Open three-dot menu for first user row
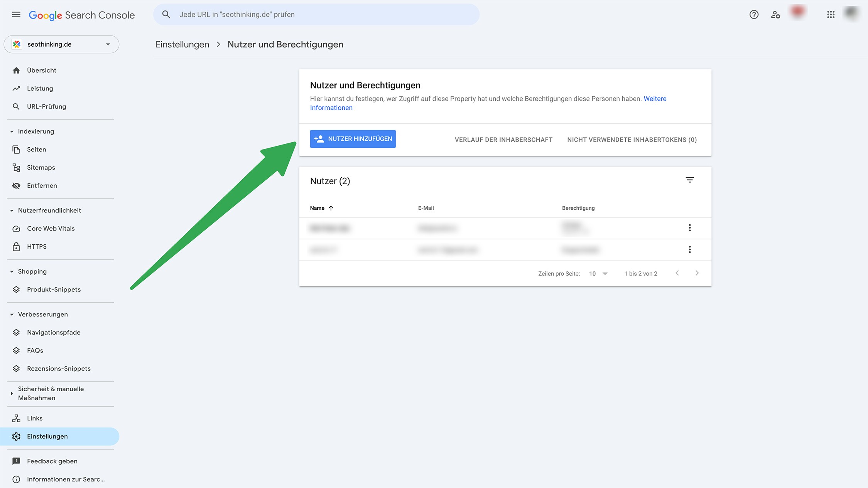 [689, 228]
